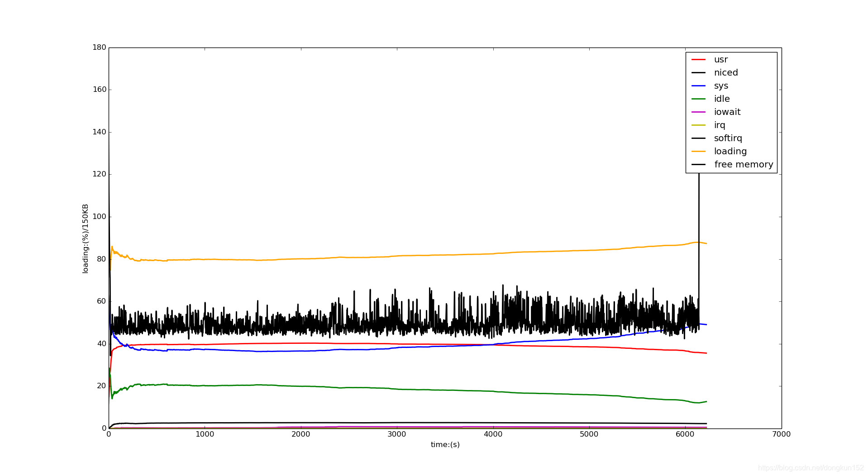
Task: Click the 'loading' legend label
Action: click(730, 152)
